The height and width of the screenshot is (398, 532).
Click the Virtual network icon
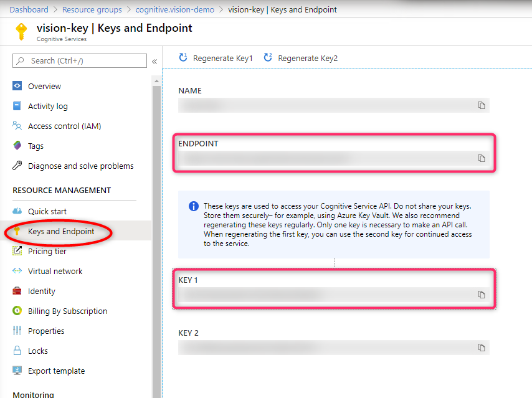[x=17, y=271]
